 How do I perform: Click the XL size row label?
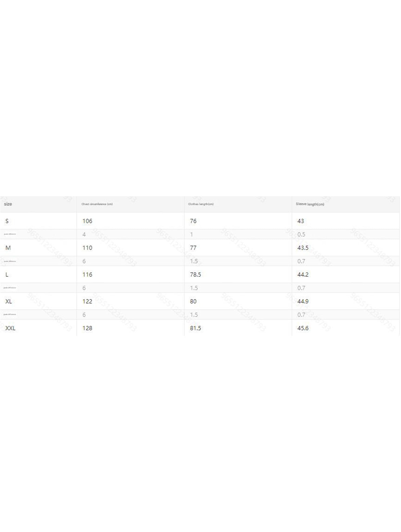pyautogui.click(x=9, y=301)
